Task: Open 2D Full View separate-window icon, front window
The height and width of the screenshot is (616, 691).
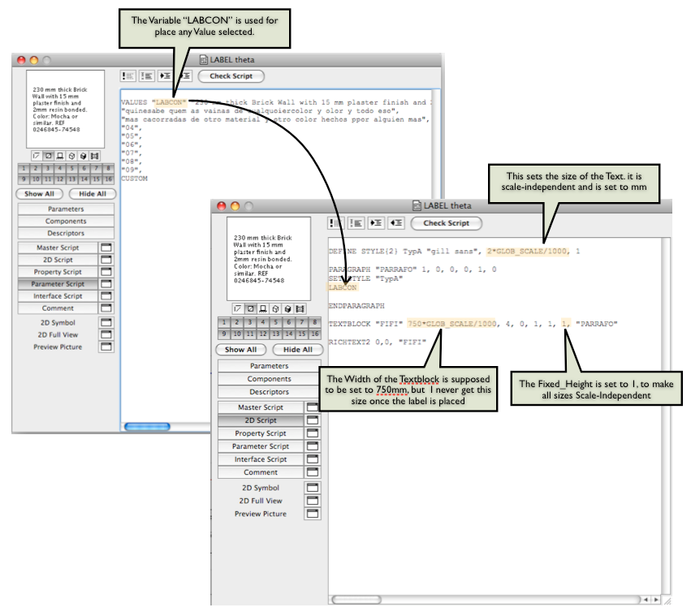Action: click(313, 501)
